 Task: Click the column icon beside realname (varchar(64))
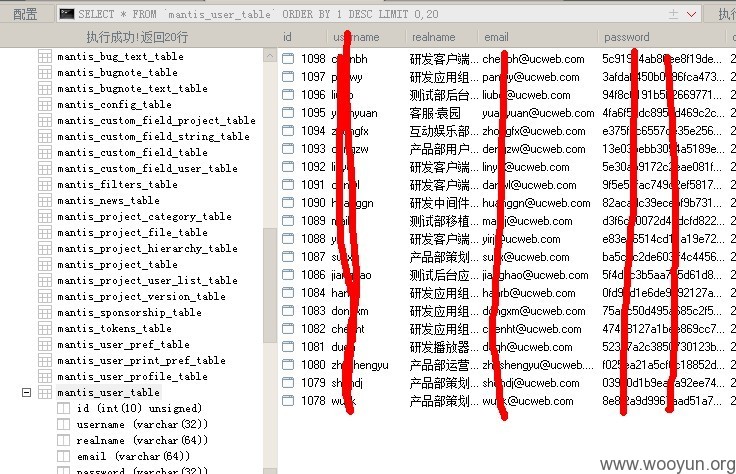click(x=63, y=440)
